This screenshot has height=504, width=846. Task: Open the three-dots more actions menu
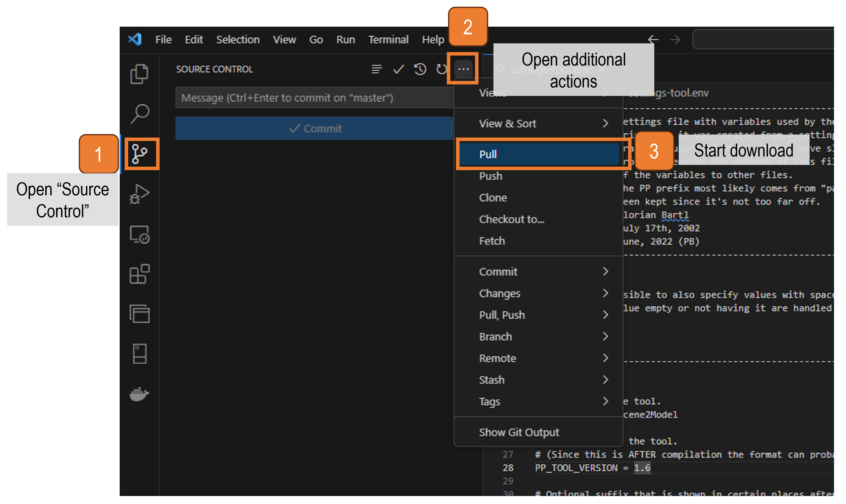tap(463, 69)
